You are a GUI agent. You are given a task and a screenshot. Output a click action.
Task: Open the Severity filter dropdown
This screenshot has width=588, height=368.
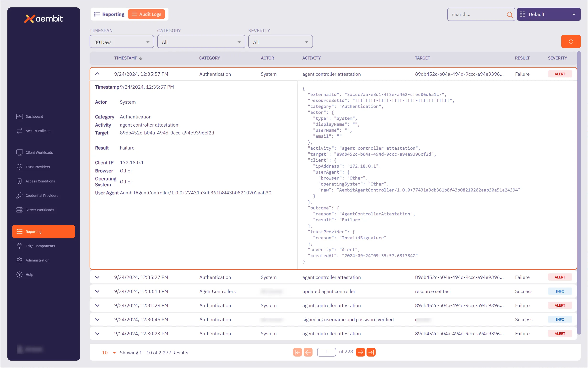coord(280,41)
